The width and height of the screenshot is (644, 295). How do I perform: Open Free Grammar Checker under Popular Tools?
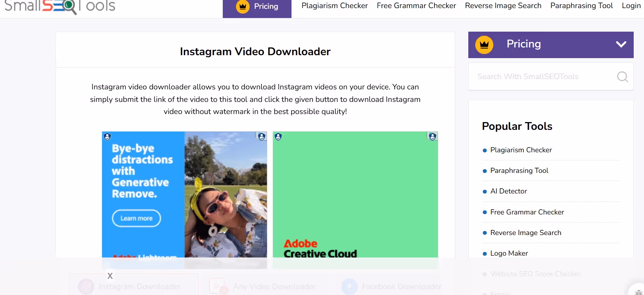527,212
